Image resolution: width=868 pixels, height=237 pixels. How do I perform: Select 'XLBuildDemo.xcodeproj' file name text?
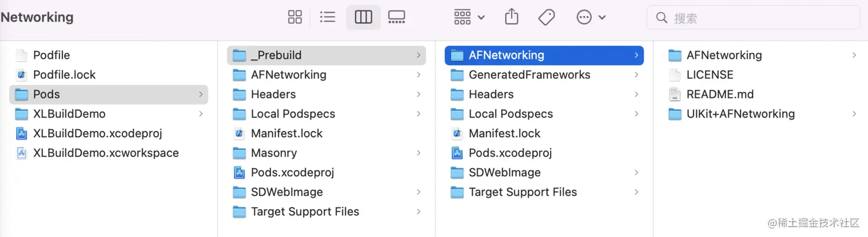click(x=98, y=133)
